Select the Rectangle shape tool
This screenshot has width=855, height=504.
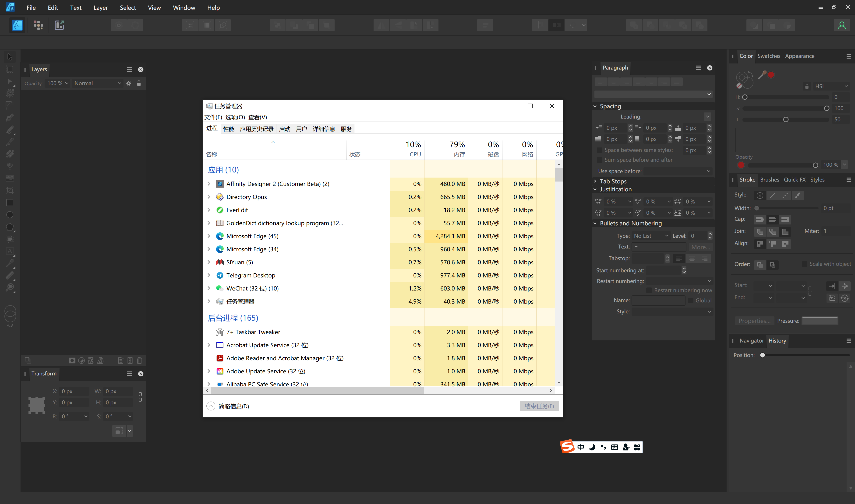10,202
